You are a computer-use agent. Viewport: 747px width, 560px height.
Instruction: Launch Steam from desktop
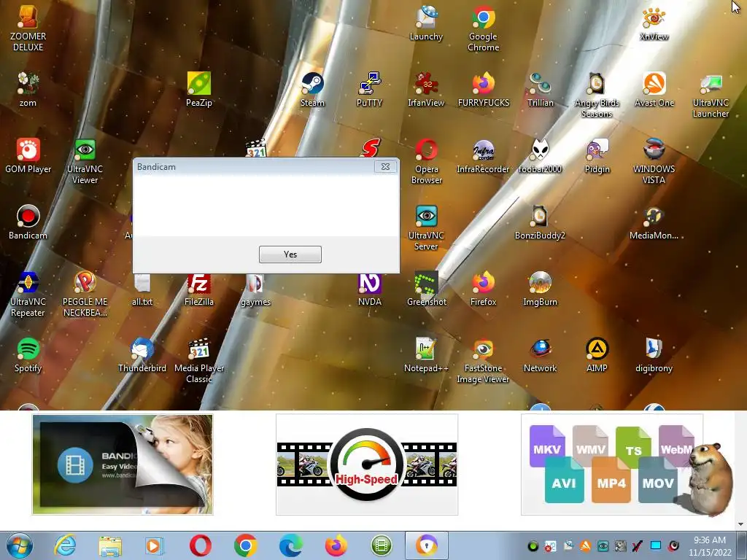coord(312,90)
